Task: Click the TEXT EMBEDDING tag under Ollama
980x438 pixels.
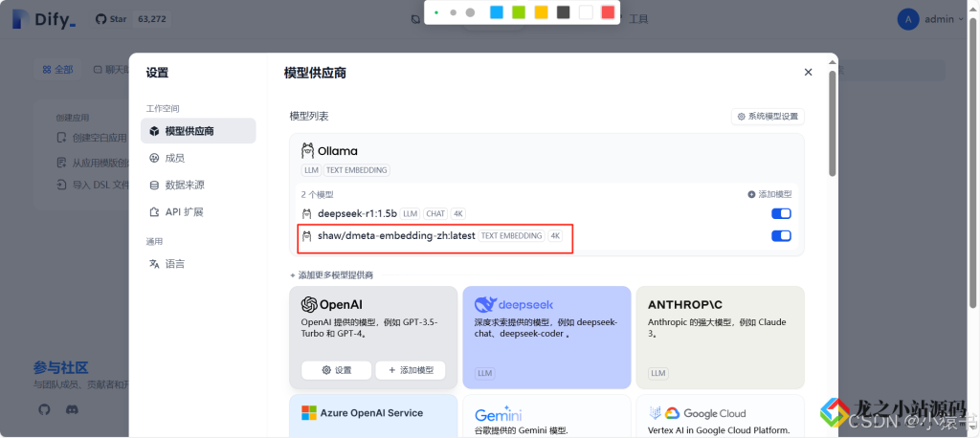Action: click(357, 170)
